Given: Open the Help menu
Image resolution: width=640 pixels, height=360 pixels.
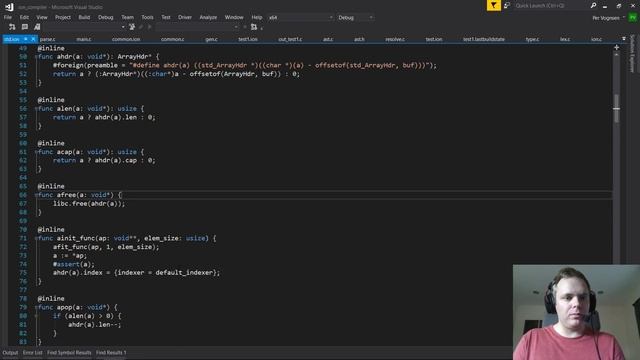Looking at the screenshot, I should coord(257,18).
